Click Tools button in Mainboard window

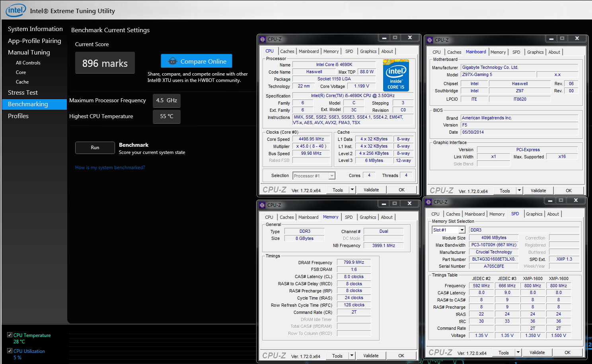click(x=505, y=191)
